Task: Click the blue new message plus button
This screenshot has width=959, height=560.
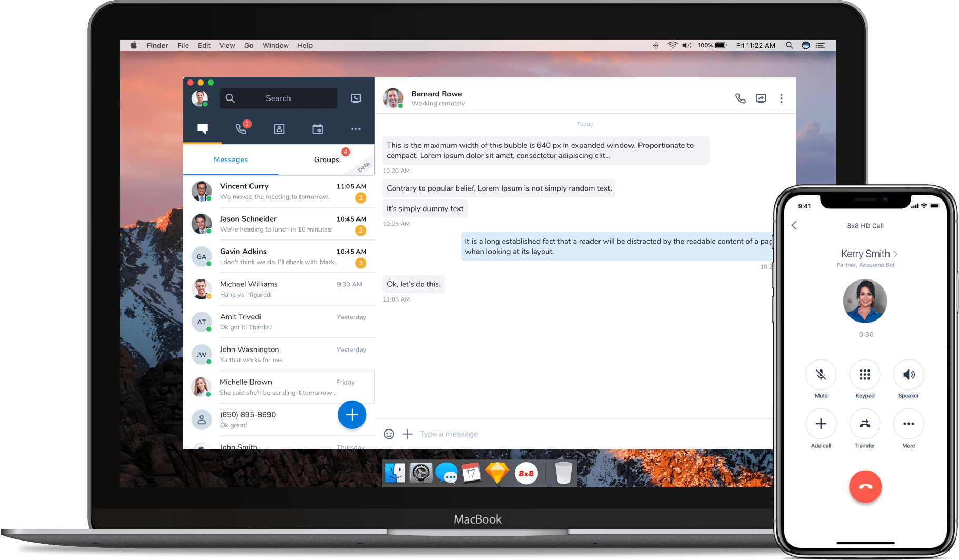Action: 352,415
